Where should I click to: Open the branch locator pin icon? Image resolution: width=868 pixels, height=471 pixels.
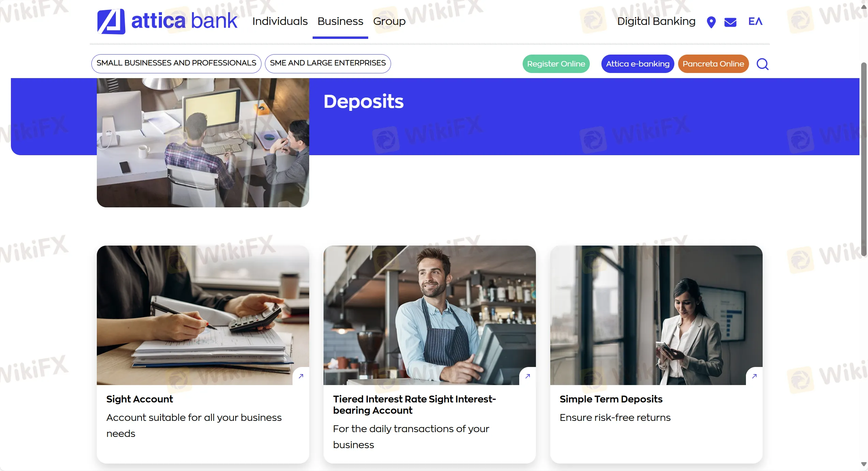[711, 22]
